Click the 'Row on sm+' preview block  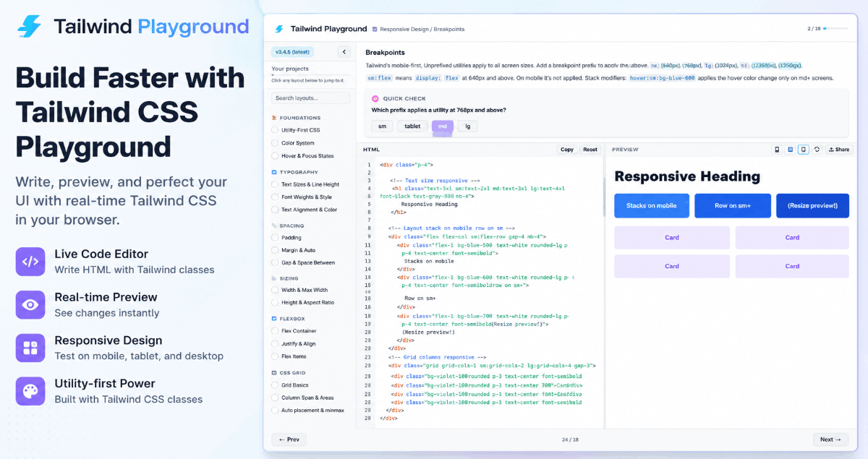click(733, 205)
